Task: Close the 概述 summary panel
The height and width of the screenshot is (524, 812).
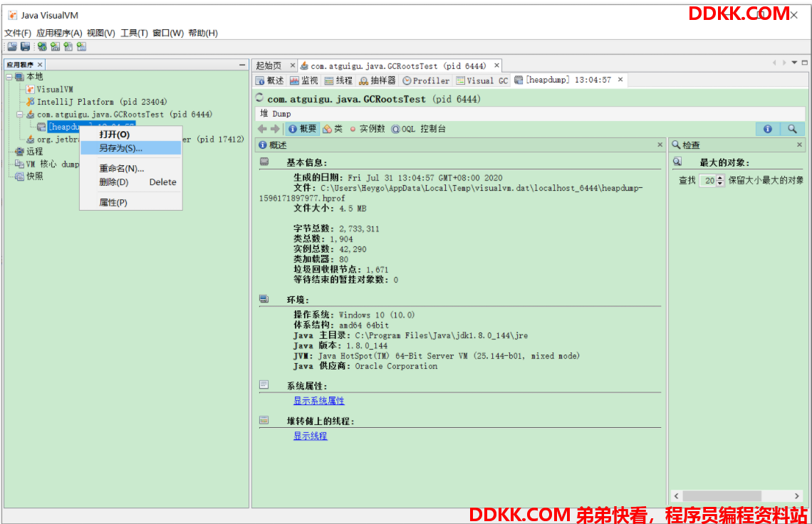Action: pyautogui.click(x=660, y=145)
